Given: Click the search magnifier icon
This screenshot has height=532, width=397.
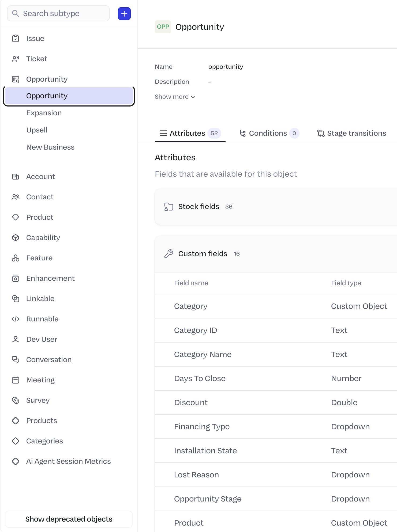Looking at the screenshot, I should click(16, 13).
